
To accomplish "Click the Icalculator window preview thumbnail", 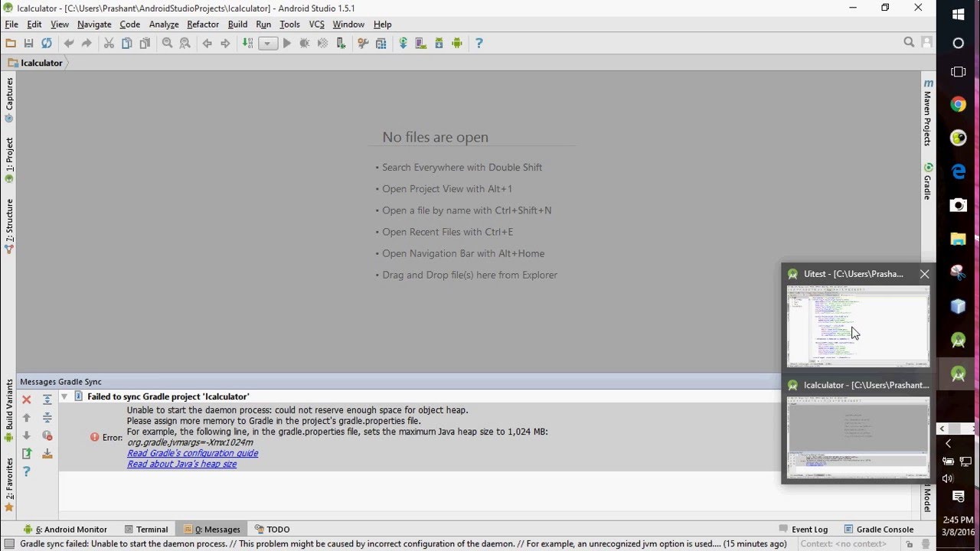I will (858, 438).
